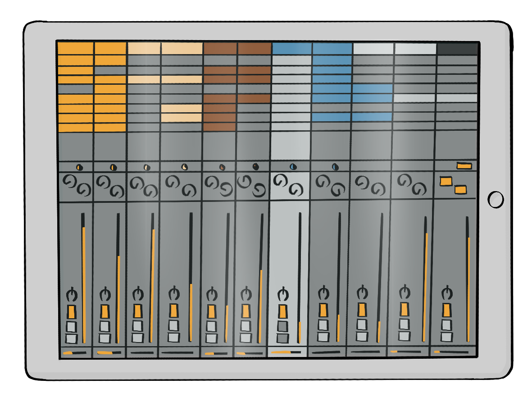Click the horizontal bar at the bottom of the seventh track
Screen dimensions: 532x398
point(287,352)
